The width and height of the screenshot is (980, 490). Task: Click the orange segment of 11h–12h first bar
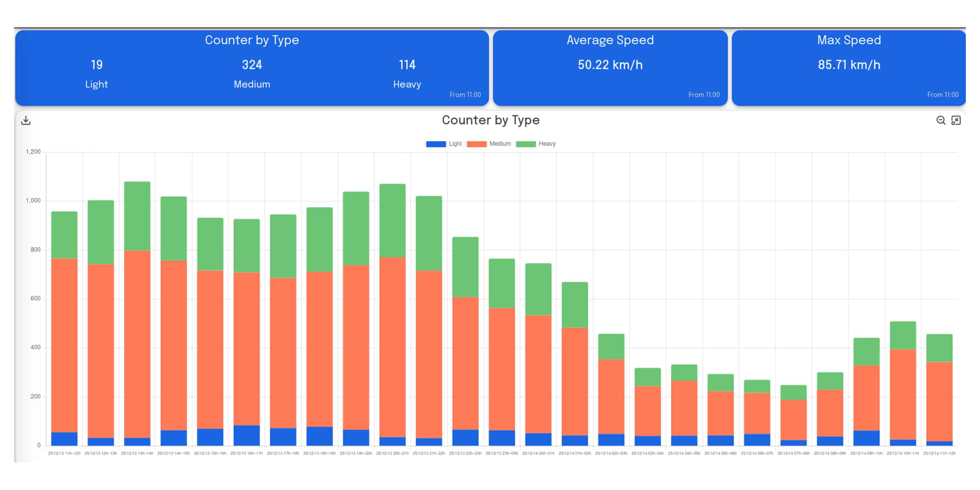pyautogui.click(x=64, y=345)
